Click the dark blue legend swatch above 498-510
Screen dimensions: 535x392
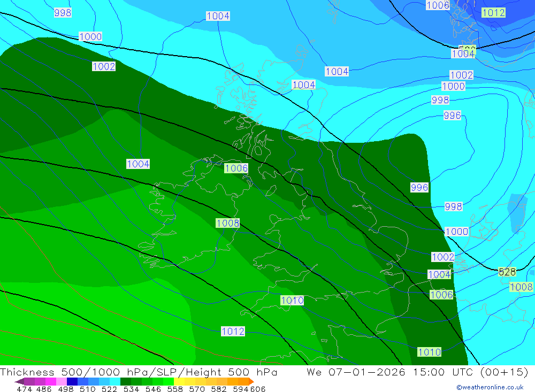coord(72,381)
